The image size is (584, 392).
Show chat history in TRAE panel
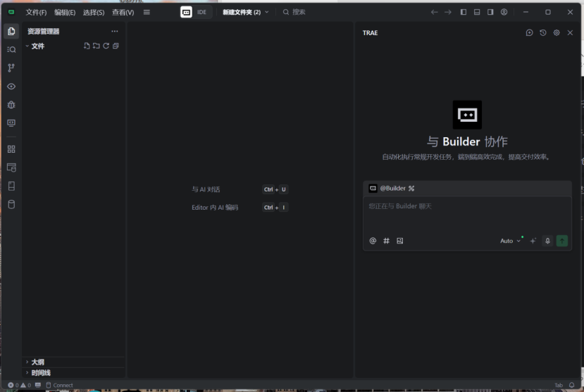tap(543, 33)
